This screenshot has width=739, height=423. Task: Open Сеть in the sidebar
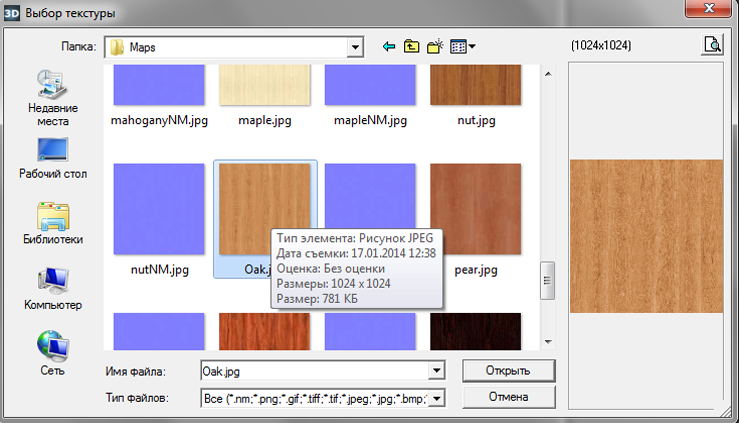tap(52, 353)
